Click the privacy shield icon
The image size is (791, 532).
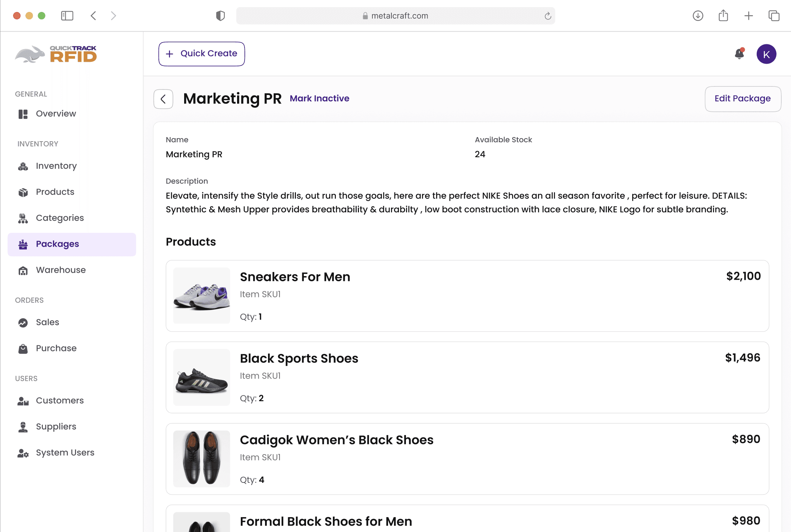220,16
